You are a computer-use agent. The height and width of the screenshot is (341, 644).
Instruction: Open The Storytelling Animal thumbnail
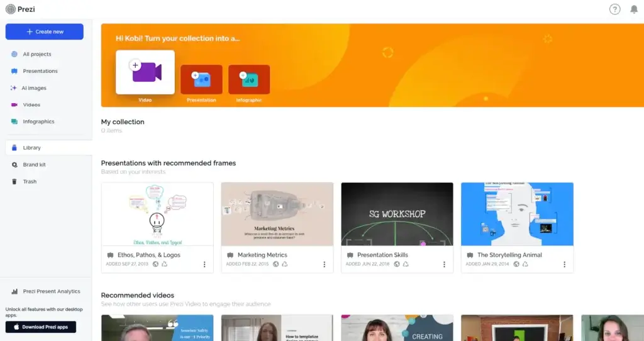517,214
